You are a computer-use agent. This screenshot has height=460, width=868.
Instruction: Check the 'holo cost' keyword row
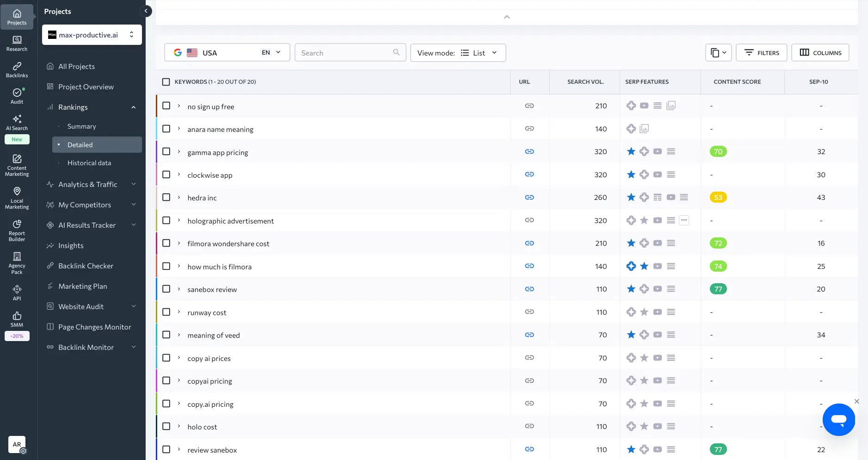166,426
